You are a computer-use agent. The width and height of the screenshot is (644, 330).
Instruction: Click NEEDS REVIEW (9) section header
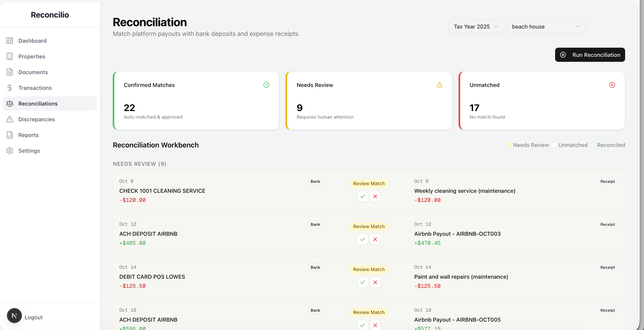tap(139, 164)
